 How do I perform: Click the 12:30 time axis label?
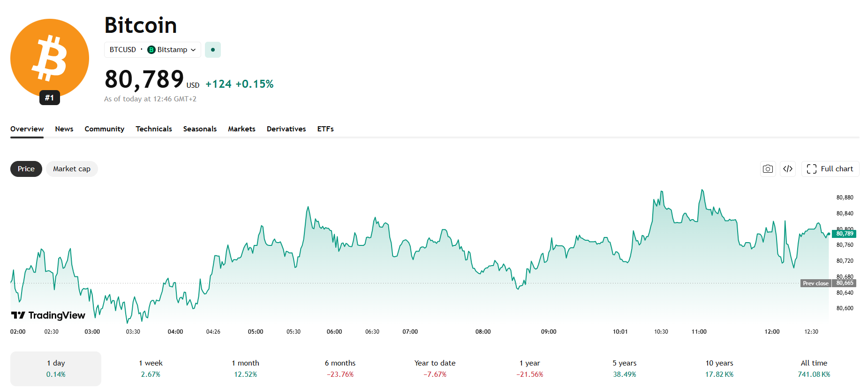pos(811,332)
